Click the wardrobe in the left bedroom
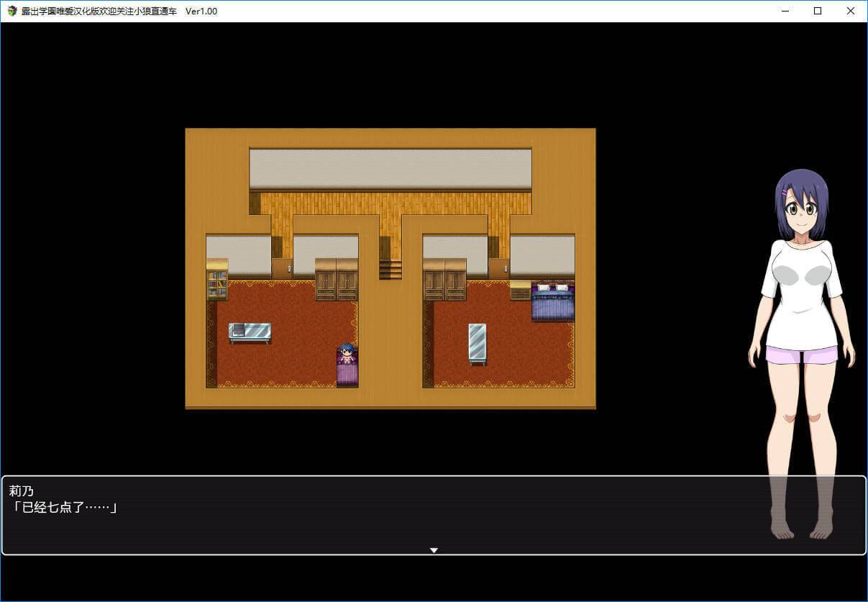Image resolution: width=868 pixels, height=602 pixels. coord(337,281)
